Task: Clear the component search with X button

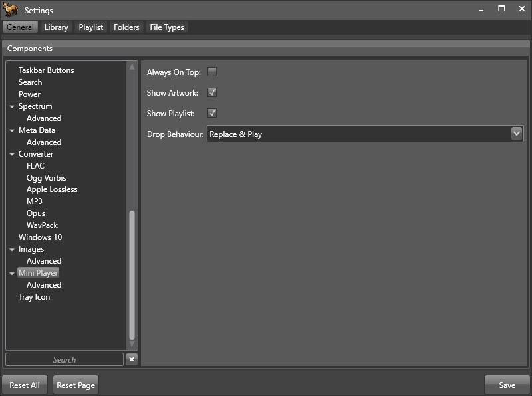Action: [x=132, y=359]
